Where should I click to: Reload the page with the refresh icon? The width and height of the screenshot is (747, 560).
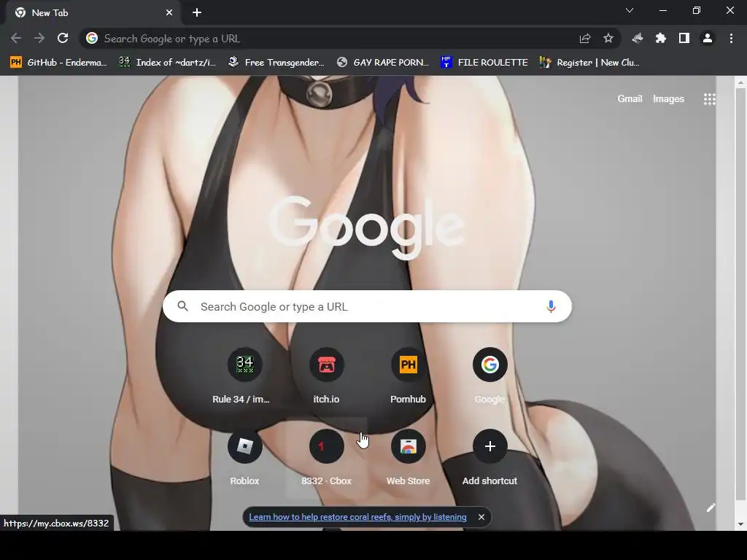click(63, 38)
